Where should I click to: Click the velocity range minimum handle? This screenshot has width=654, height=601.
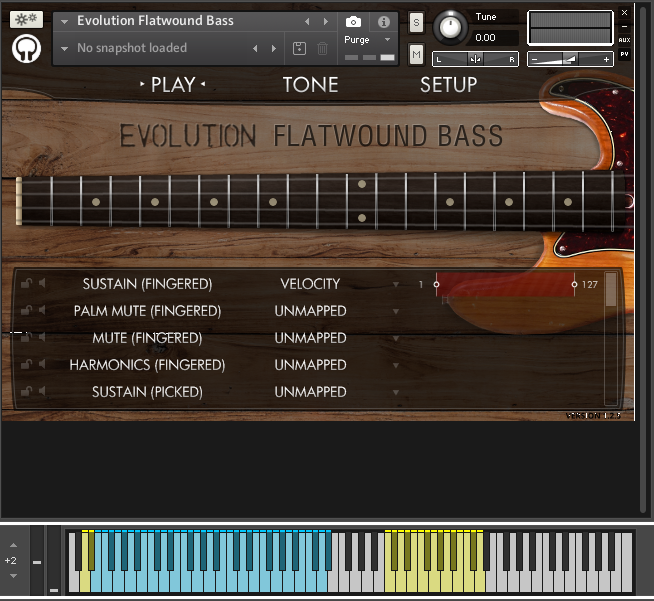436,284
